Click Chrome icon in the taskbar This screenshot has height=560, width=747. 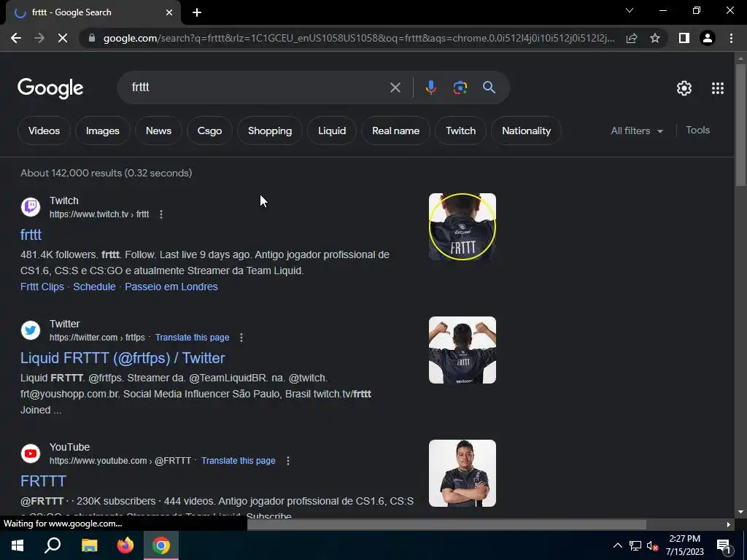point(161,545)
